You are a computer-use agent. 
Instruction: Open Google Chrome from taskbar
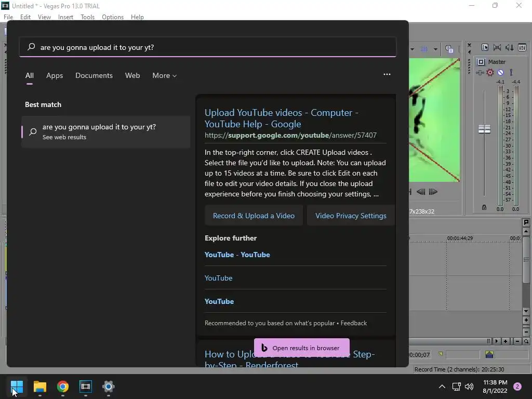point(63,387)
